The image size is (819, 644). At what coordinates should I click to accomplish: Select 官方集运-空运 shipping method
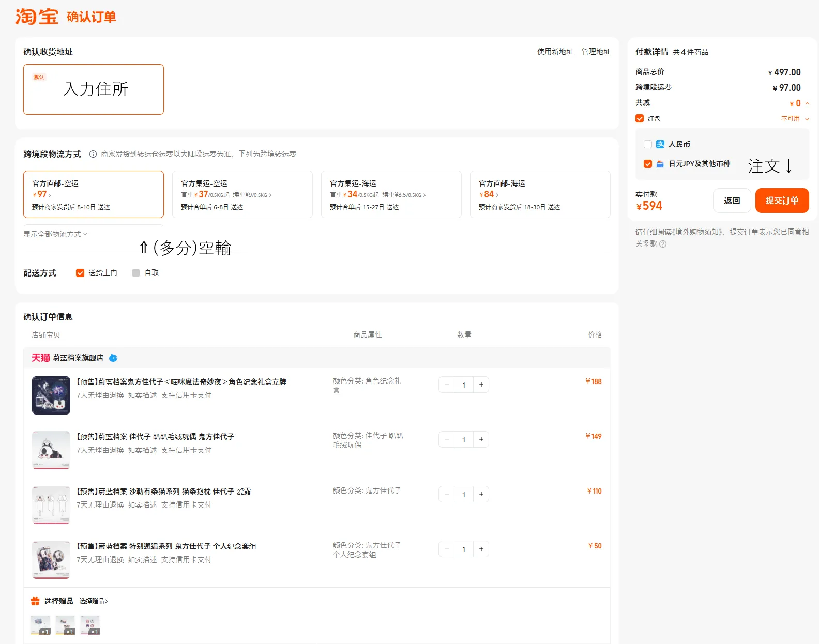click(242, 194)
